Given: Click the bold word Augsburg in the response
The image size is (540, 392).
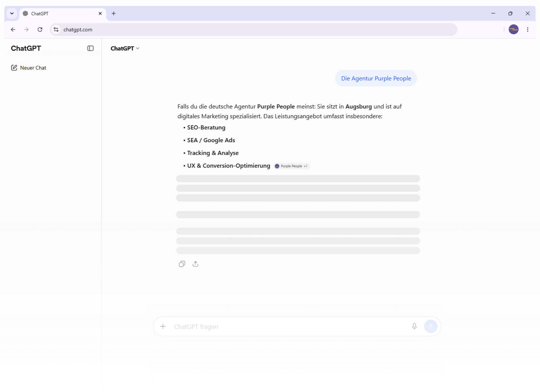Looking at the screenshot, I should [x=359, y=106].
